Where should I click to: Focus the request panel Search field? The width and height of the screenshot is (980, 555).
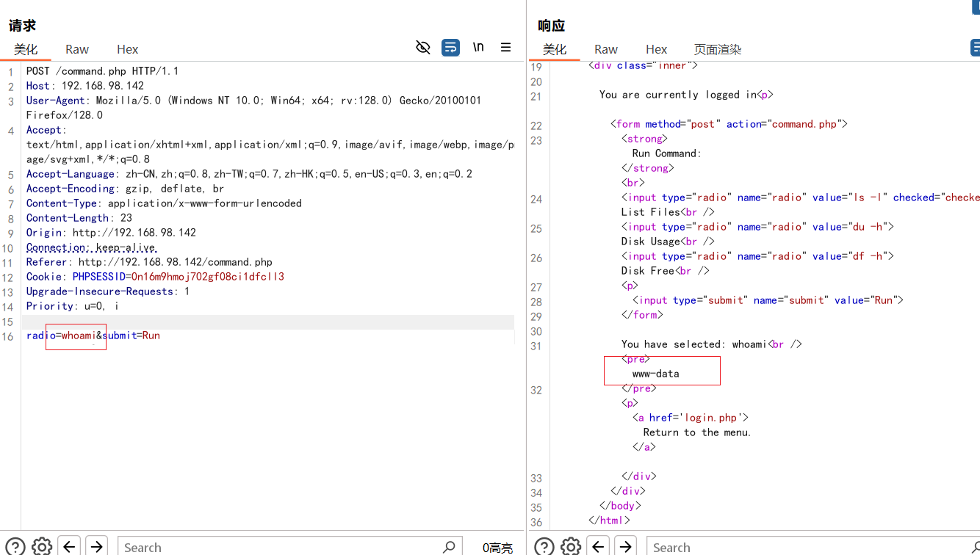pos(289,547)
